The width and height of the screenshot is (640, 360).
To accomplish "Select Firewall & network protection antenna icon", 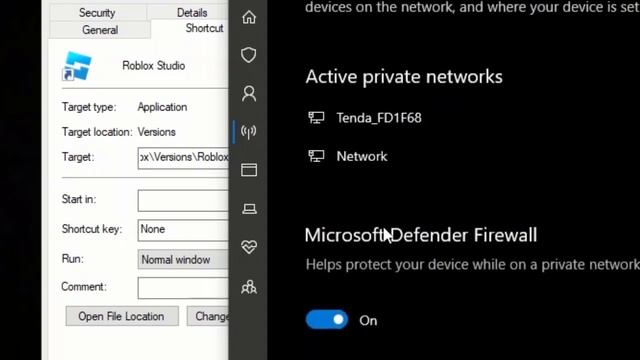I will [x=249, y=131].
